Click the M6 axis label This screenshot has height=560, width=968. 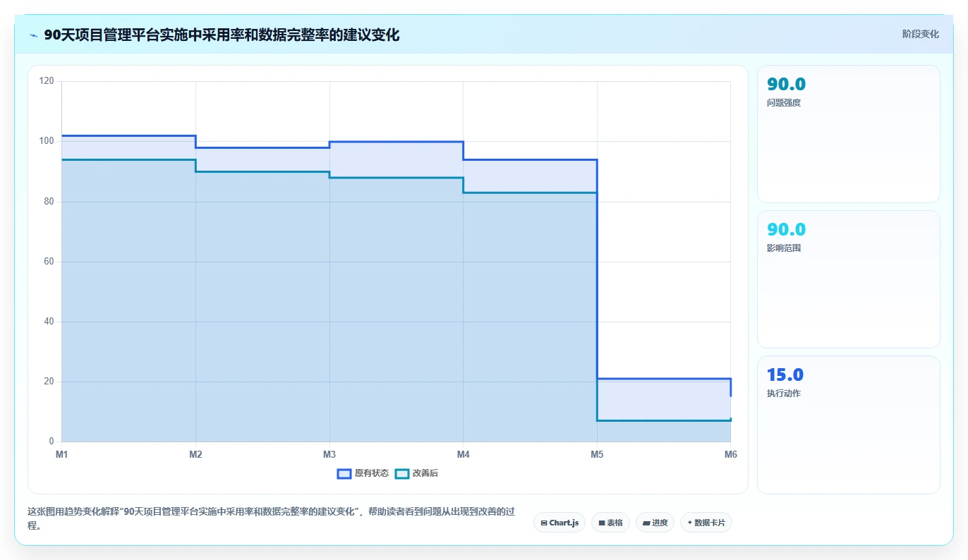pyautogui.click(x=730, y=454)
